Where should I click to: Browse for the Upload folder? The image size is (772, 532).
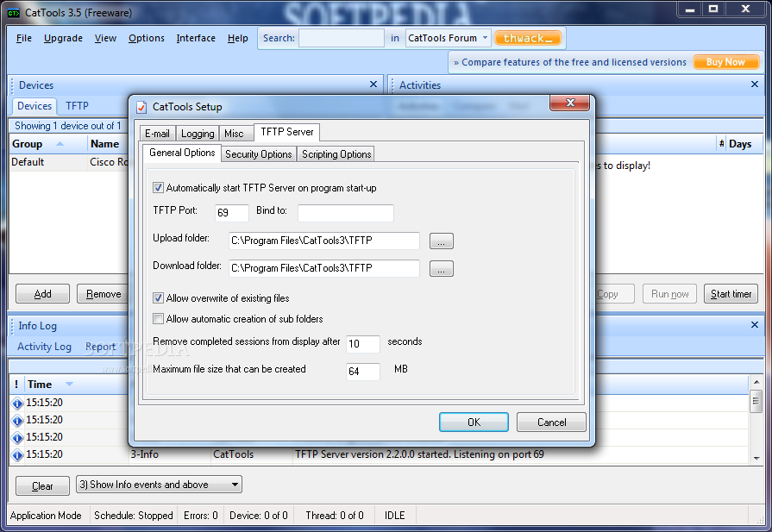click(441, 241)
